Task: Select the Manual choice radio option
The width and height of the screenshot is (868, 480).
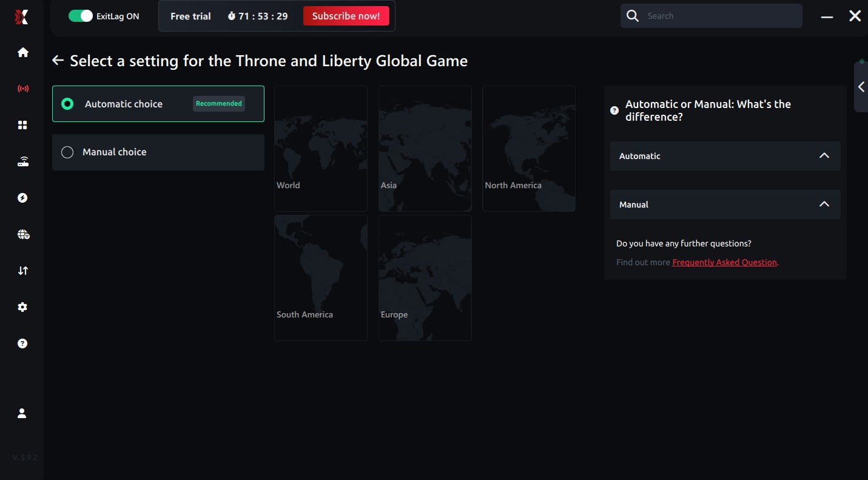Action: click(x=158, y=152)
